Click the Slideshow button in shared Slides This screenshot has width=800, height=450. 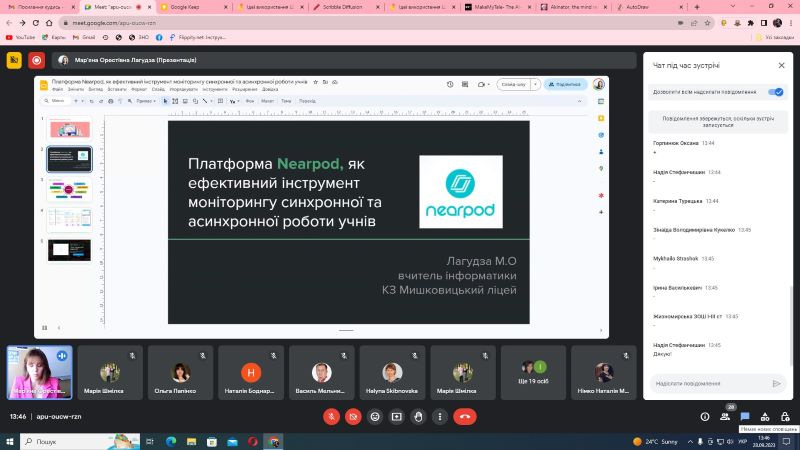click(514, 84)
